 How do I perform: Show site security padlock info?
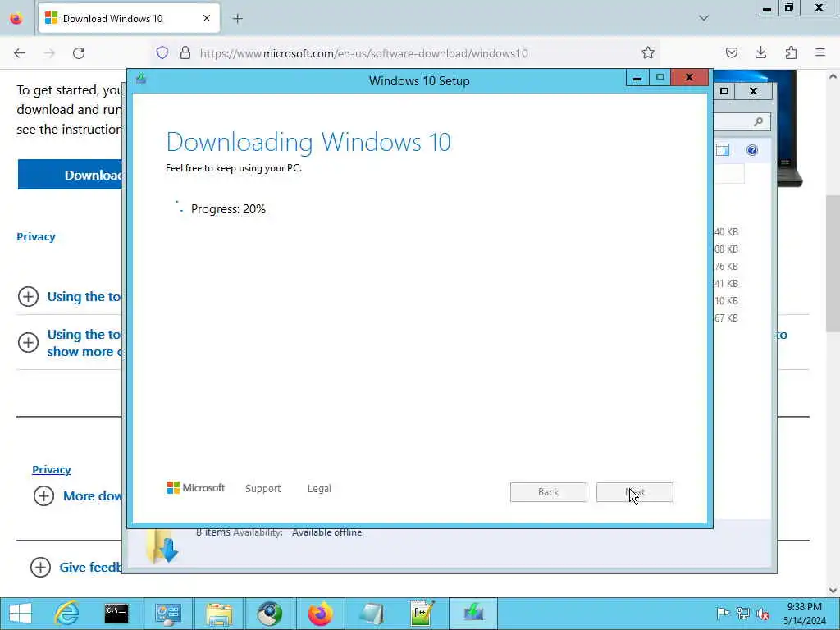[185, 53]
